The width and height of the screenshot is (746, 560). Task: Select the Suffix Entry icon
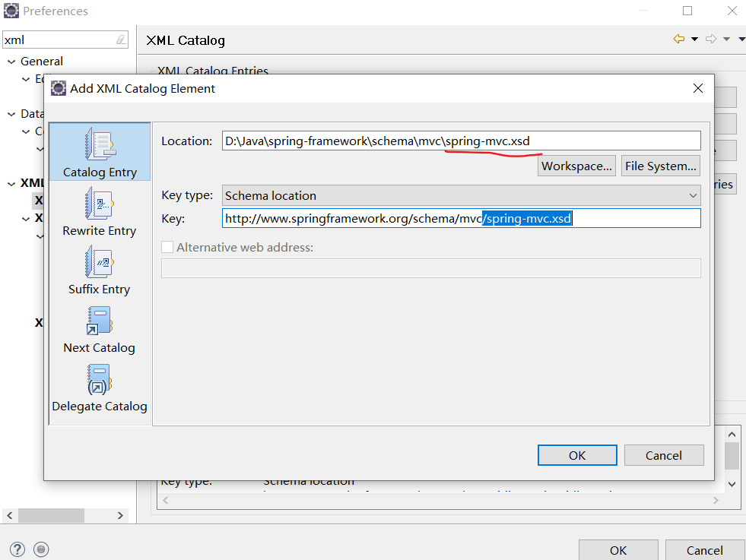[99, 261]
